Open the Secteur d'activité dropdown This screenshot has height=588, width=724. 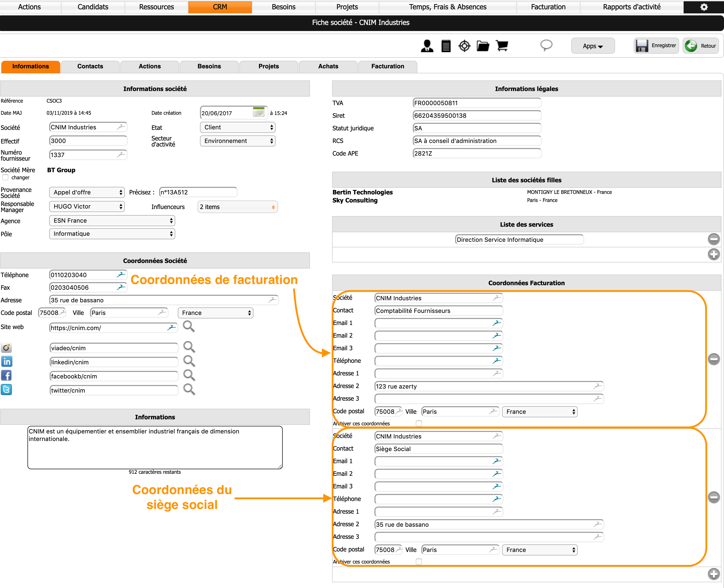coord(238,141)
